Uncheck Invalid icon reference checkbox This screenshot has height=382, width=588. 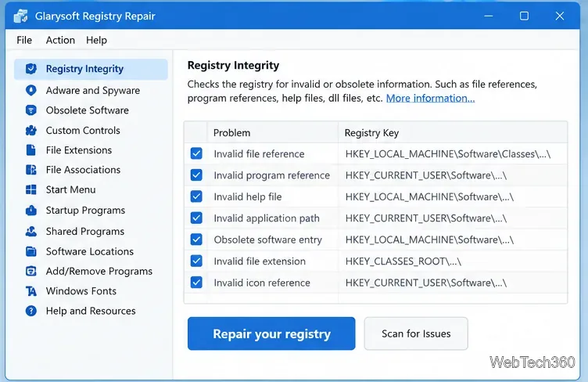[196, 282]
